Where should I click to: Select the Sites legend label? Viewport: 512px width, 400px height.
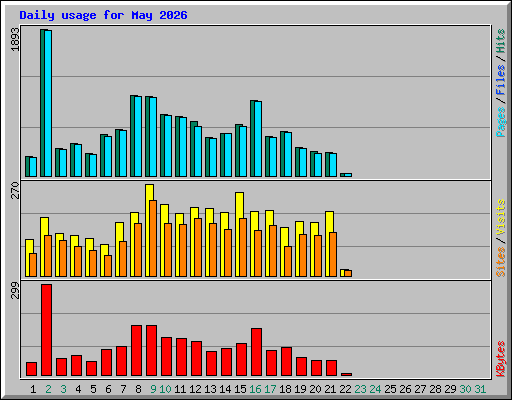coord(501,262)
